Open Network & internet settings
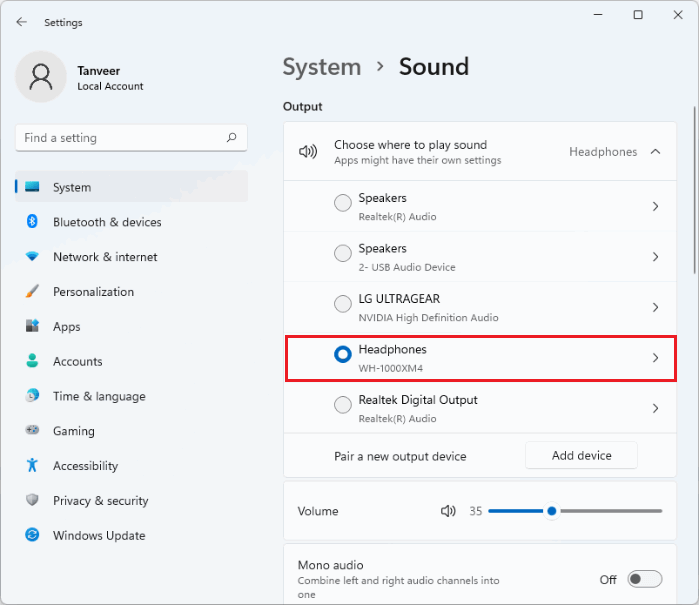 (x=132, y=256)
